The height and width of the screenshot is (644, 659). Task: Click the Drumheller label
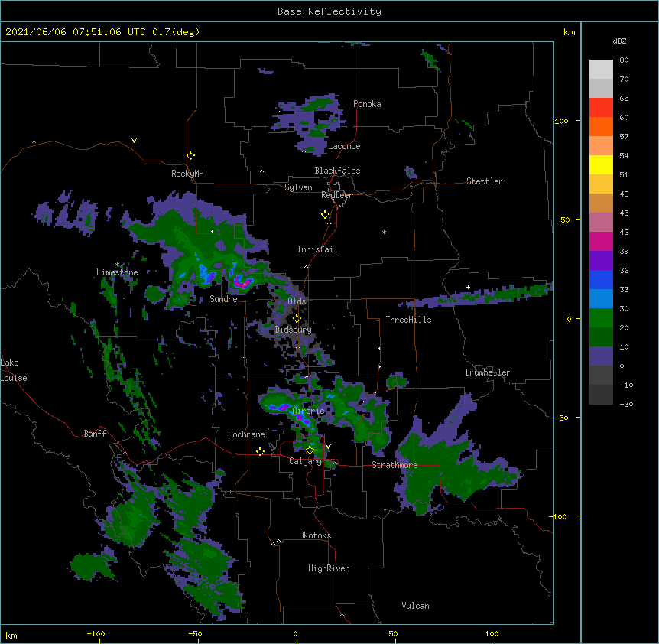coord(488,372)
